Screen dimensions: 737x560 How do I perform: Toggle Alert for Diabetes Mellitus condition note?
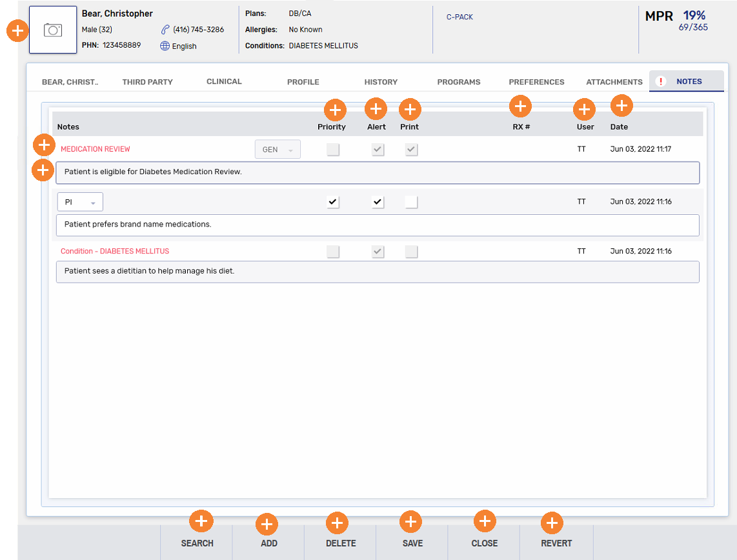[378, 252]
